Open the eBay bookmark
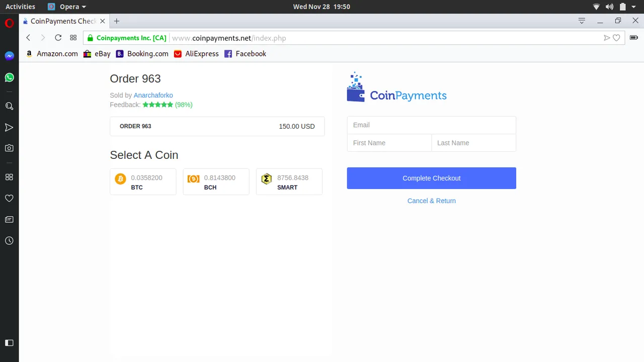This screenshot has height=362, width=644. 97,54
